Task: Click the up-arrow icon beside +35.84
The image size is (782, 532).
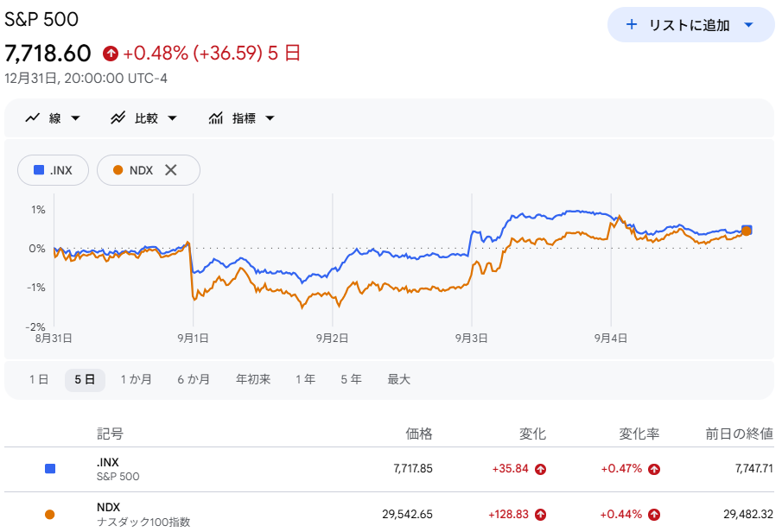Action: pos(540,469)
